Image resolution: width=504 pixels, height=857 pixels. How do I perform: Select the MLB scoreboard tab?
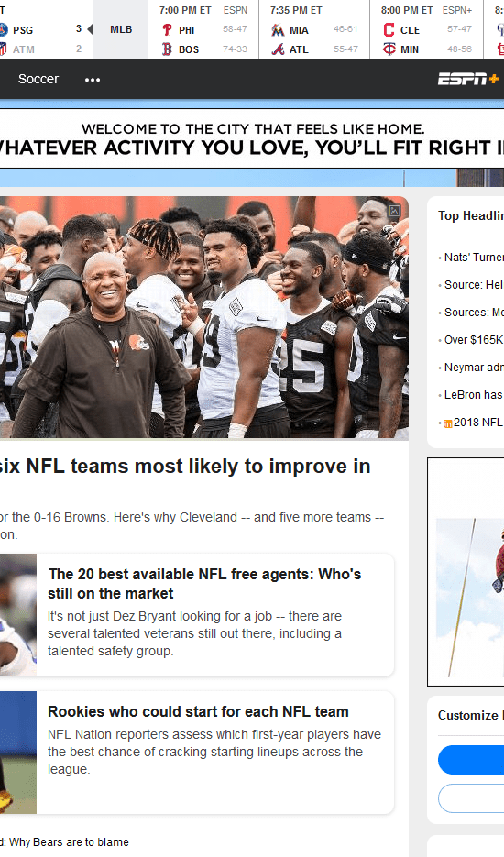coord(121,29)
